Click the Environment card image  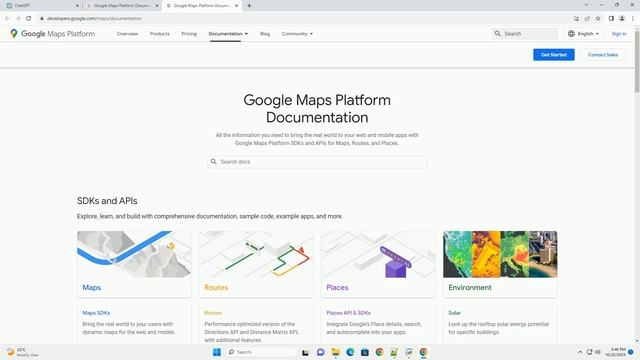pyautogui.click(x=500, y=254)
